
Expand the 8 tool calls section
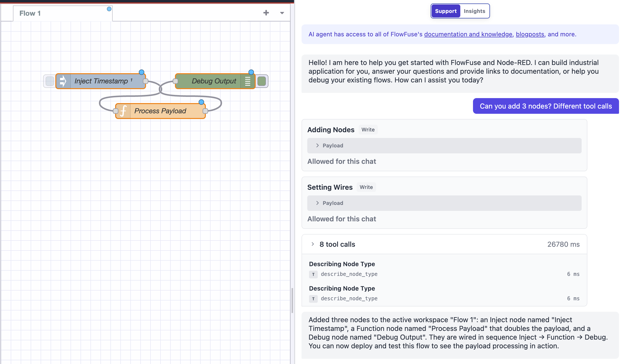click(444, 244)
